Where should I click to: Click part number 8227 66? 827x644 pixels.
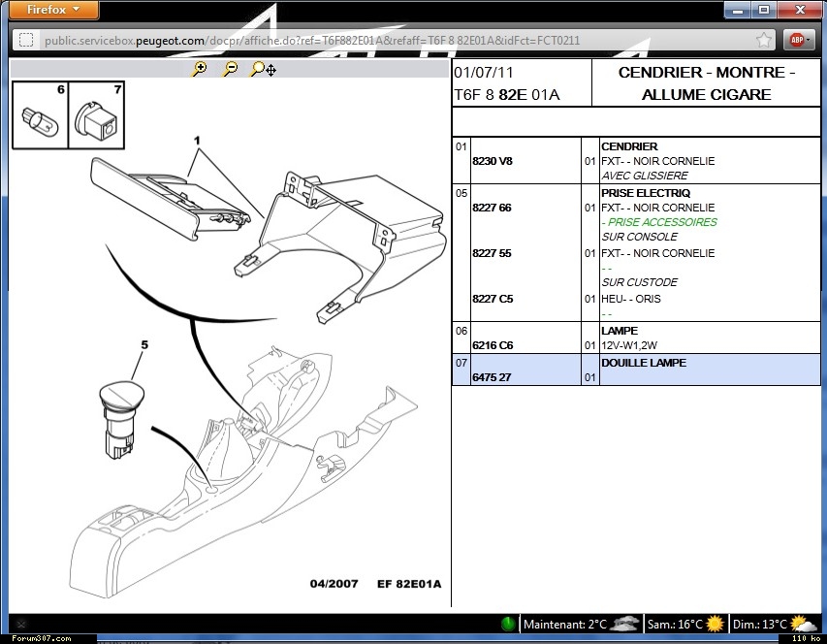coord(492,208)
